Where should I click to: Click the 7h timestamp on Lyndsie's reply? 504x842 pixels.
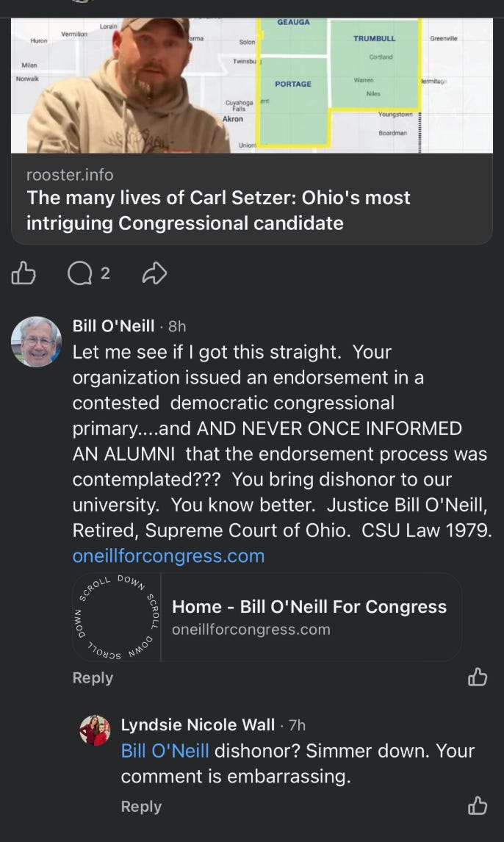(x=297, y=725)
